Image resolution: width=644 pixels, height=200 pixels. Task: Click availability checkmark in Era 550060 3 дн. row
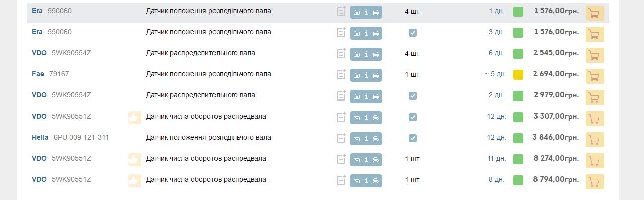click(x=413, y=33)
